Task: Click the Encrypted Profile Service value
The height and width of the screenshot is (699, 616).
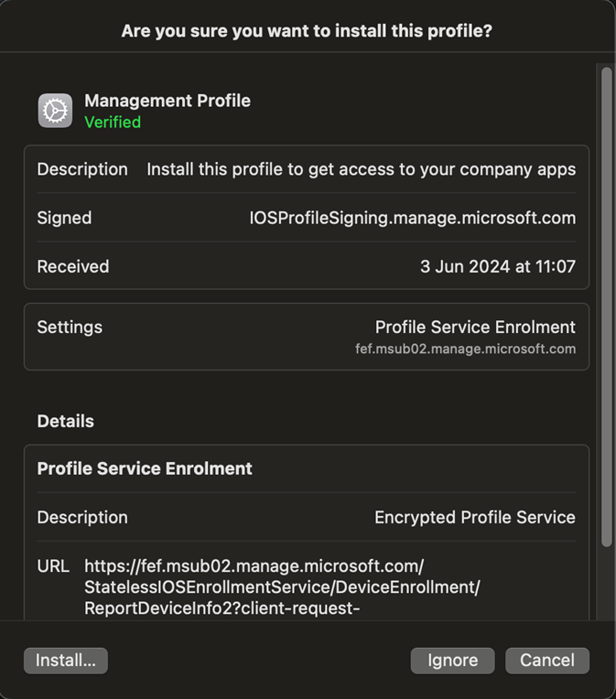Action: click(x=475, y=518)
